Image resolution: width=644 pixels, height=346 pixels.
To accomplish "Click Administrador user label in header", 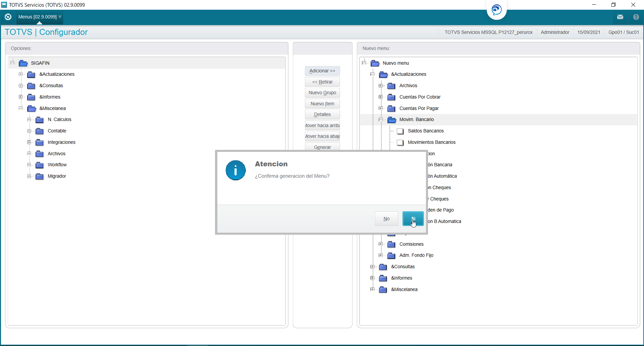I will [555, 32].
